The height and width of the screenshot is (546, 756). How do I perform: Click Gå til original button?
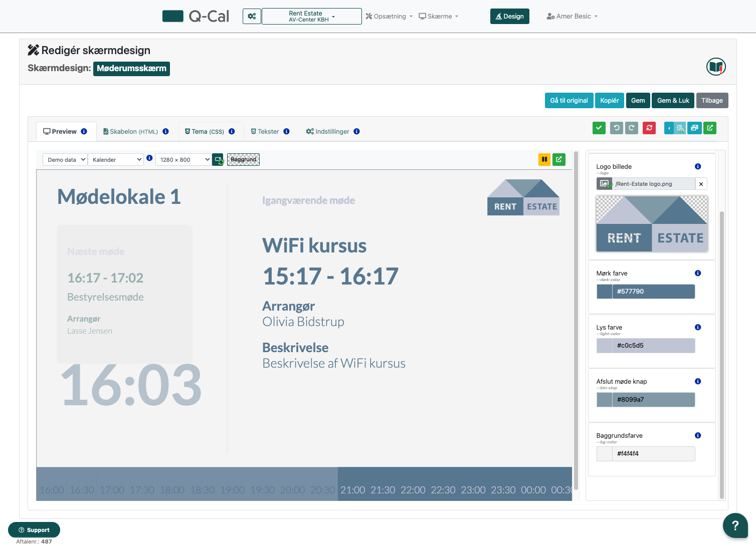pyautogui.click(x=569, y=100)
